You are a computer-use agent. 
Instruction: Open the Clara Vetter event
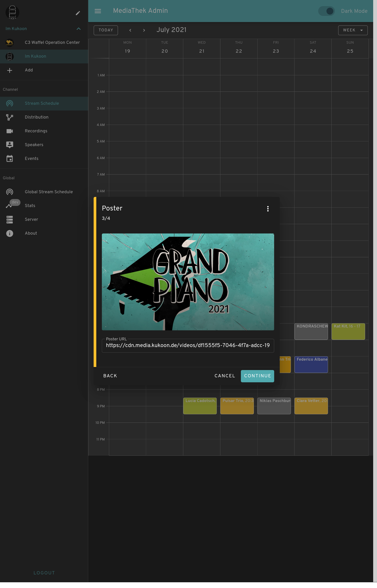(x=311, y=406)
